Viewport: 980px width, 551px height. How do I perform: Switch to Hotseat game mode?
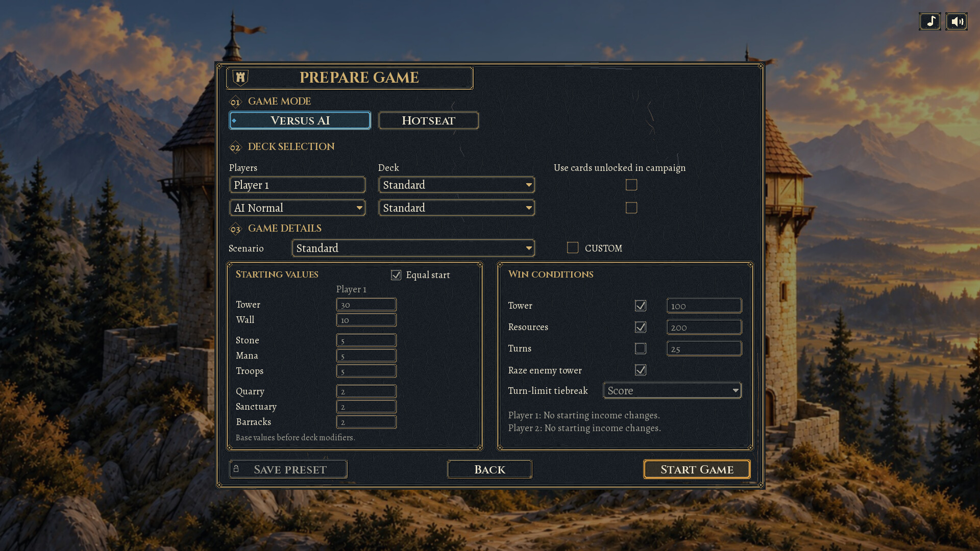[x=428, y=120]
